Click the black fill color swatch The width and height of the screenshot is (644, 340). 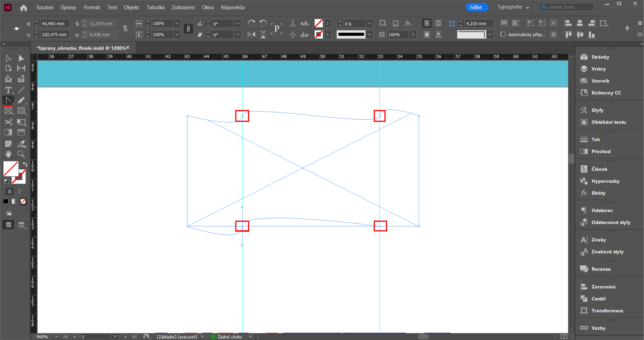pos(5,202)
